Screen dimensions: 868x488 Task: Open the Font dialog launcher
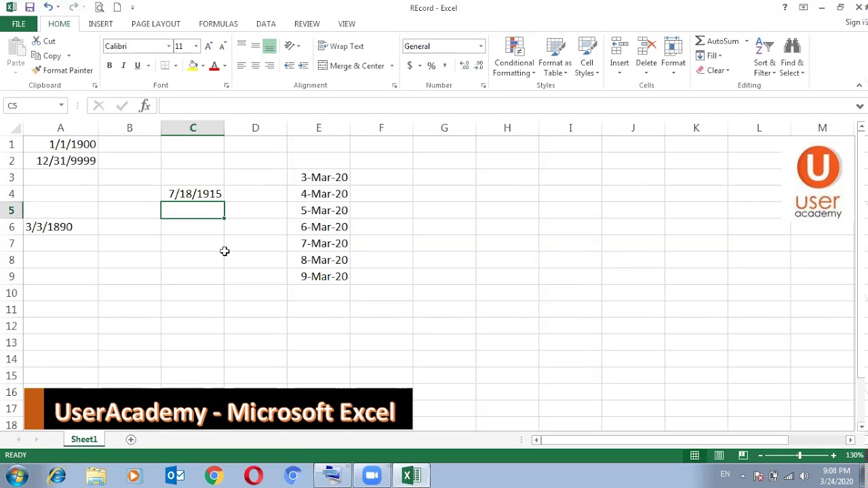(x=226, y=85)
